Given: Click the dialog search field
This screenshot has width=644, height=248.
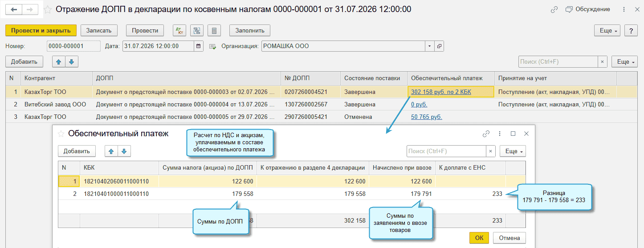Looking at the screenshot, I should [446, 151].
